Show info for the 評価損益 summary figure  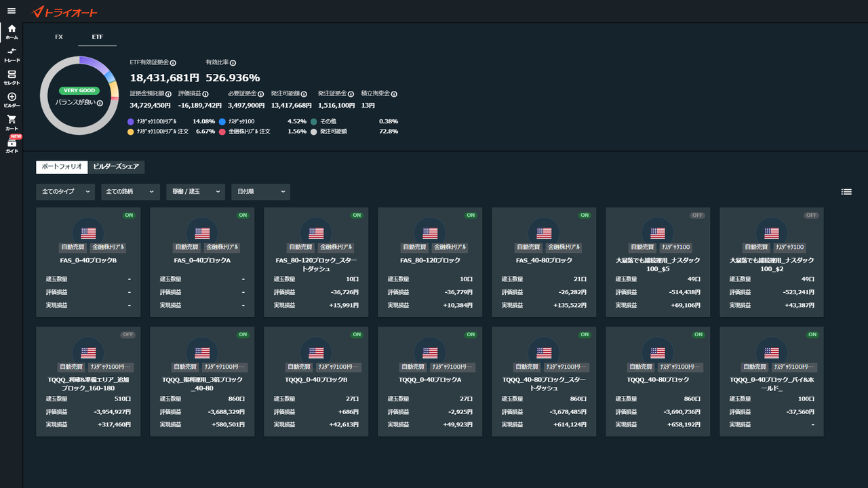pyautogui.click(x=205, y=94)
